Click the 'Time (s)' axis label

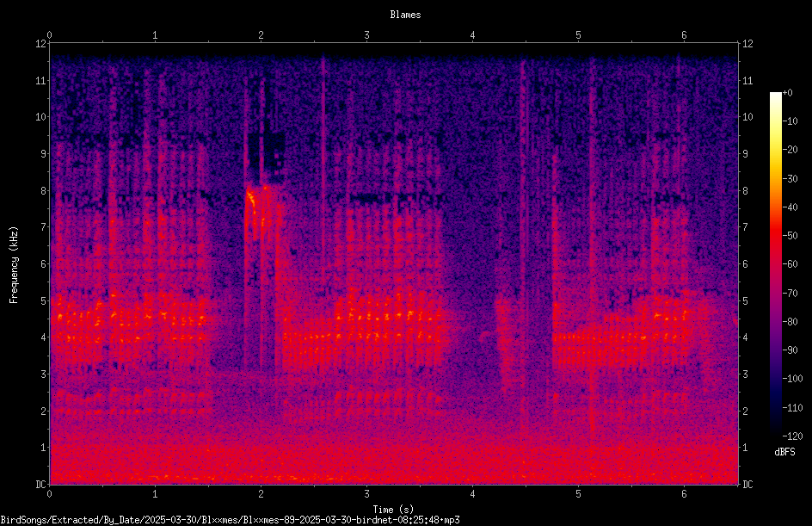394,510
